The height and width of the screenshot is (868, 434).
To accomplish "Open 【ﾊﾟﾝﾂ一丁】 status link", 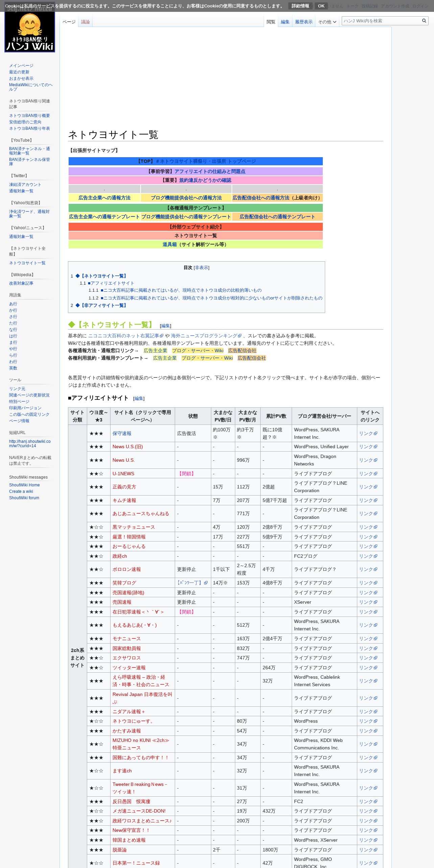I will point(190,583).
